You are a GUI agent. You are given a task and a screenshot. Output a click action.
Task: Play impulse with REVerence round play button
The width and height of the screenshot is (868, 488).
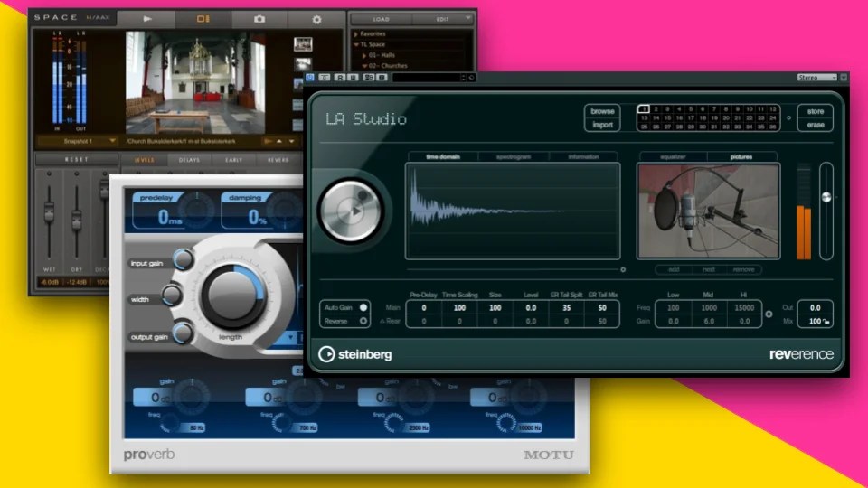[x=351, y=211]
